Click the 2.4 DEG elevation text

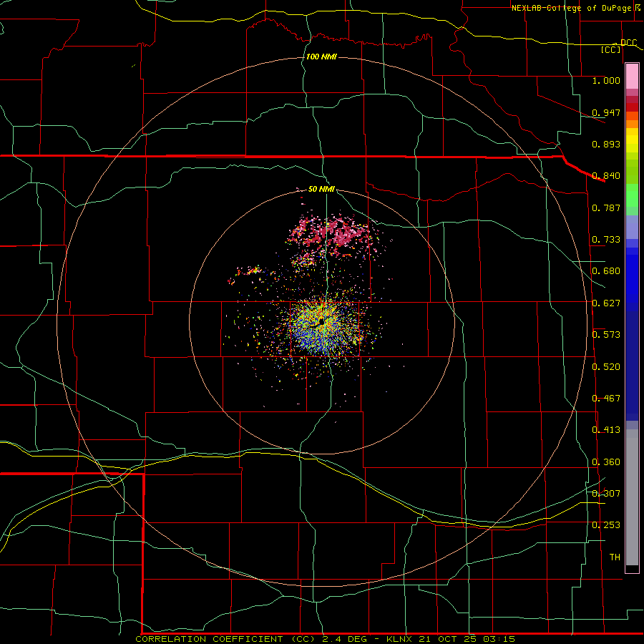click(x=346, y=639)
